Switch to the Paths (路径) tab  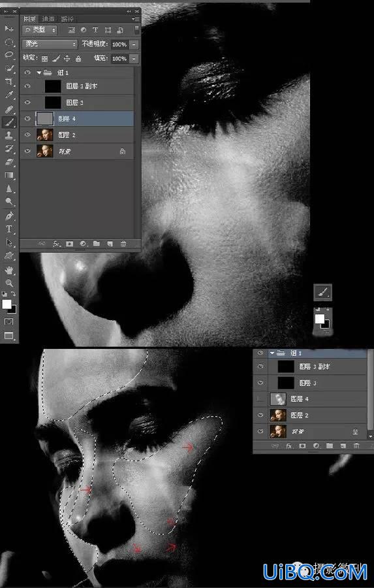[67, 19]
